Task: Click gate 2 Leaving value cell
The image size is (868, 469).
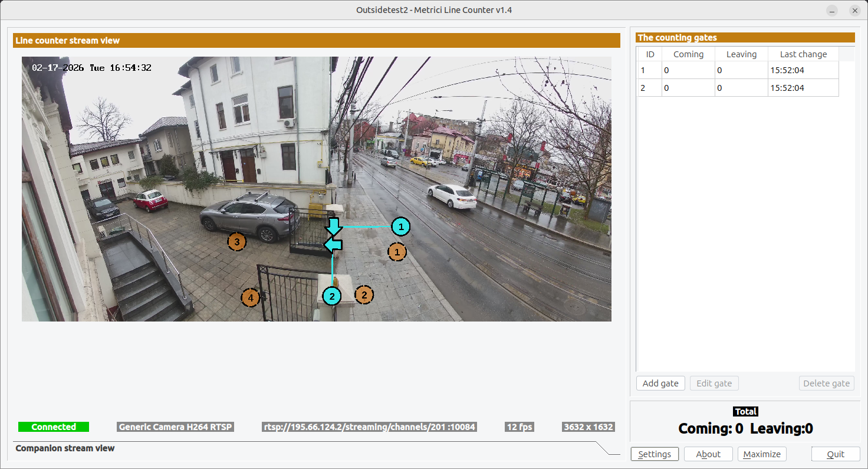Action: 741,88
